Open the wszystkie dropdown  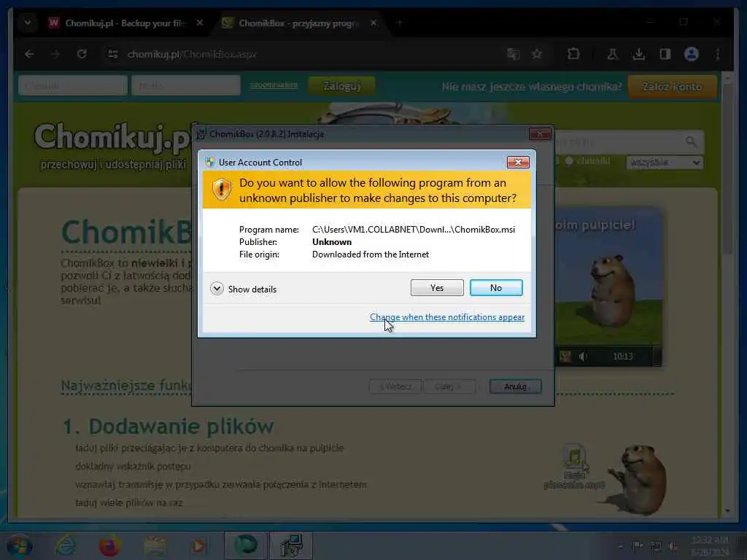tap(665, 163)
